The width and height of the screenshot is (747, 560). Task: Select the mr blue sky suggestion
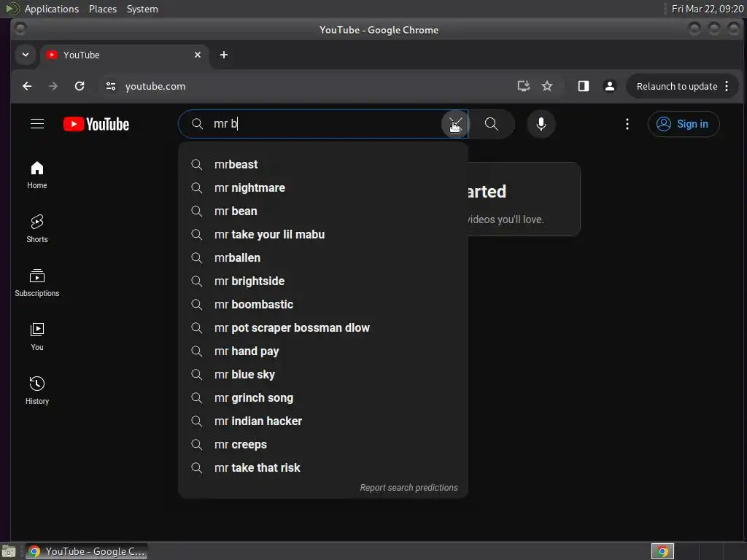point(323,374)
